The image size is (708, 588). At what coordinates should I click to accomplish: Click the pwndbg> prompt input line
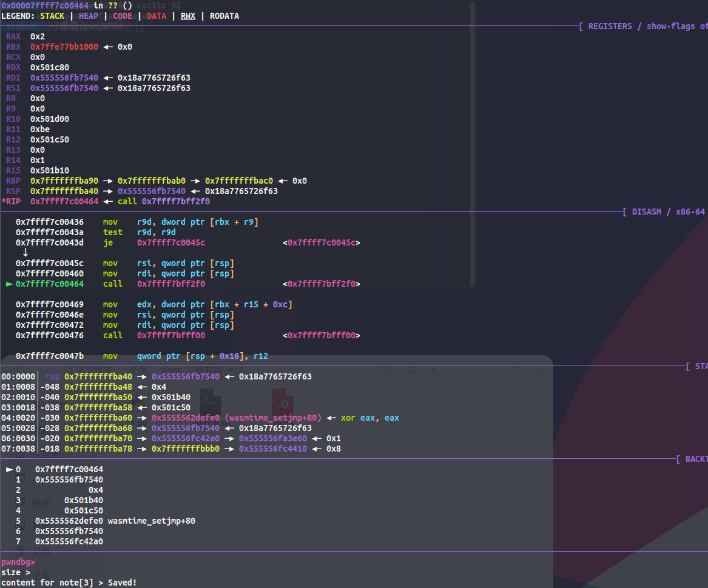(x=18, y=563)
